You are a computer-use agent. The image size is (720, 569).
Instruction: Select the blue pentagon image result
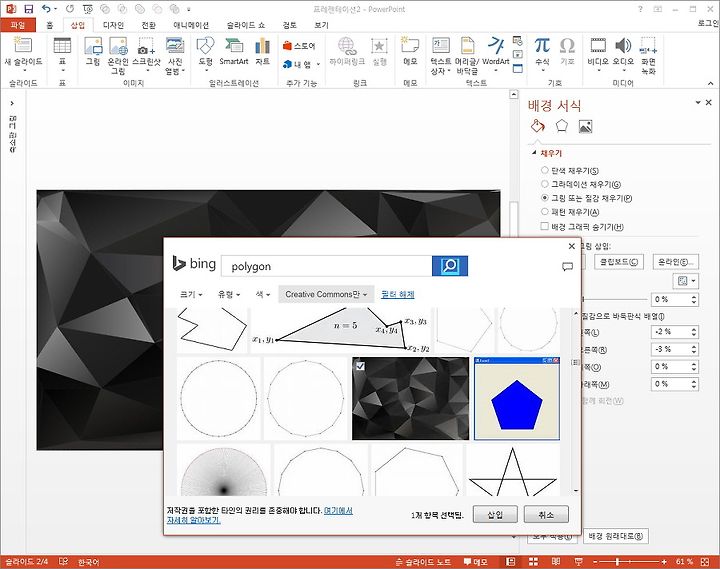tap(517, 399)
